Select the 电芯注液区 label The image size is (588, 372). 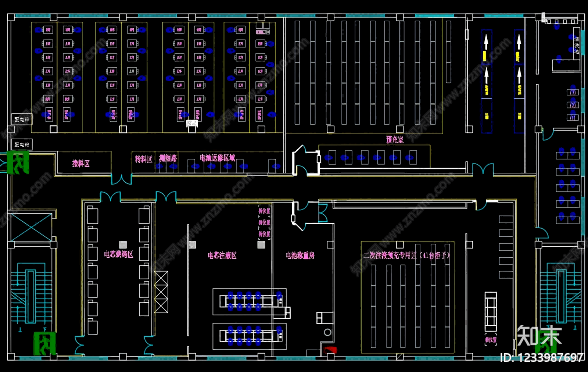coord(222,255)
